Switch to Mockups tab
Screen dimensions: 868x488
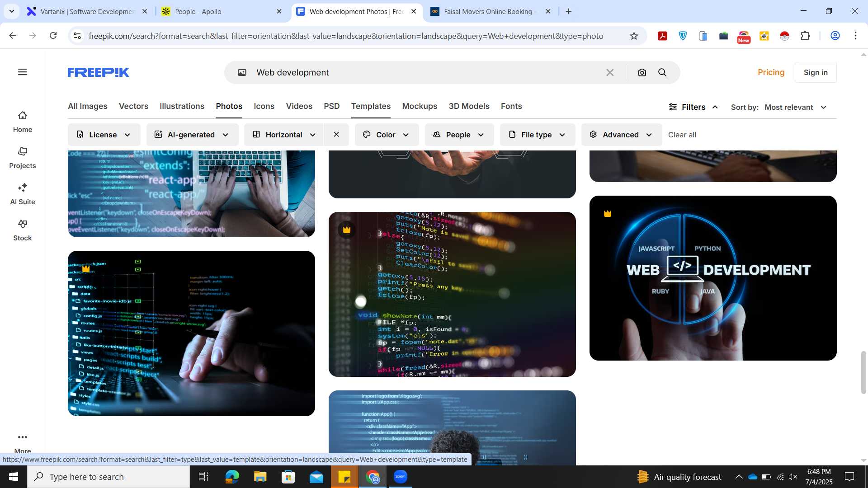click(420, 106)
